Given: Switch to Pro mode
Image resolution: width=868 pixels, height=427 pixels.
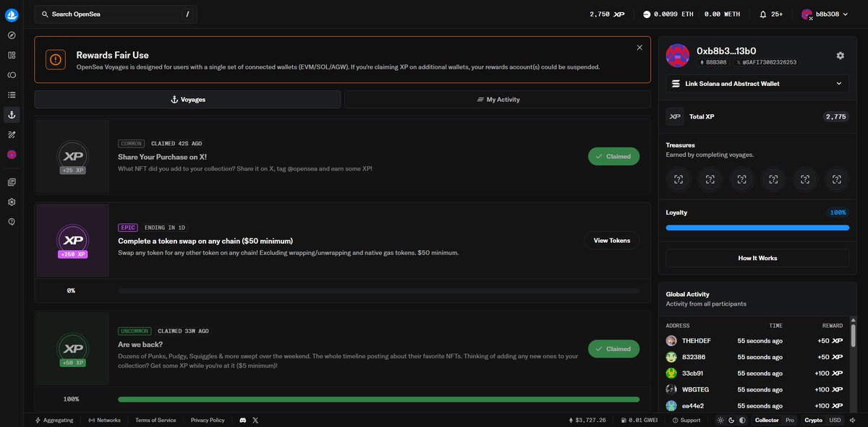Looking at the screenshot, I should coord(790,420).
